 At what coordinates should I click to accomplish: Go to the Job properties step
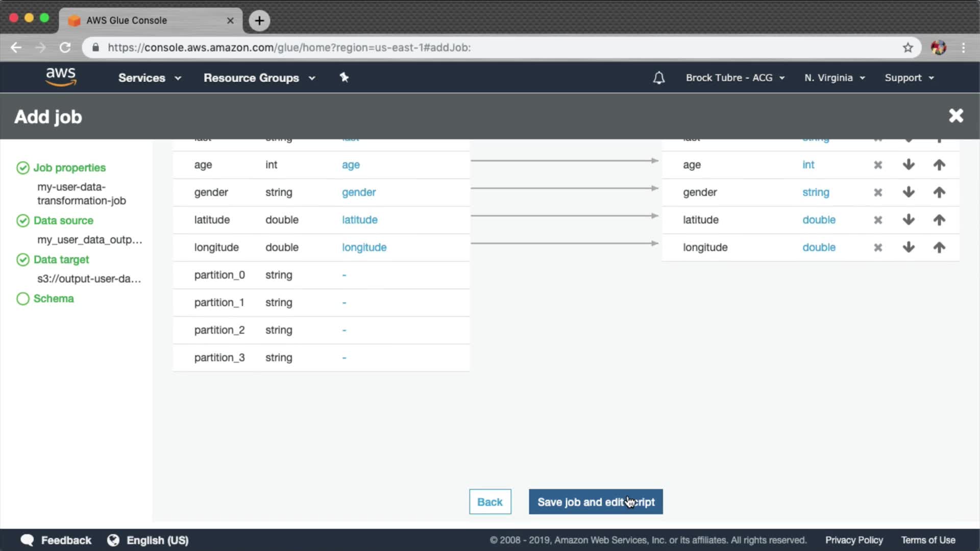tap(69, 168)
